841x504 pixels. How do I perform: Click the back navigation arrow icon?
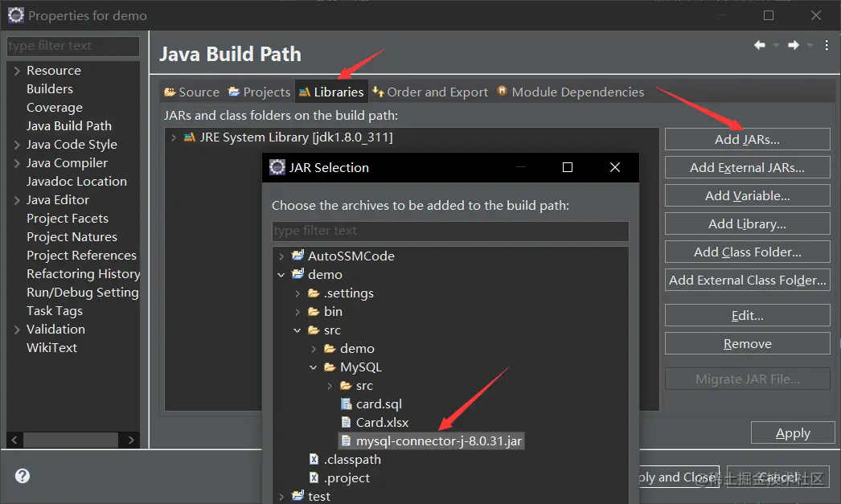(x=760, y=45)
